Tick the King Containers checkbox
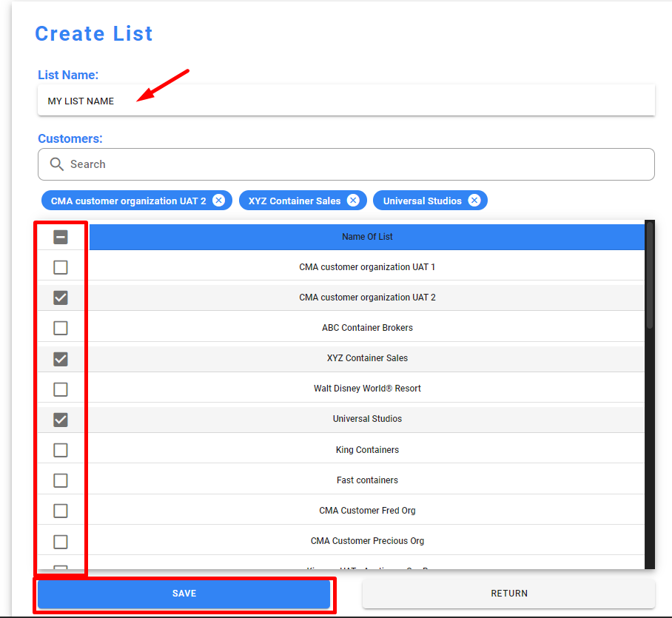Viewport: 672px width, 618px height. tap(61, 450)
